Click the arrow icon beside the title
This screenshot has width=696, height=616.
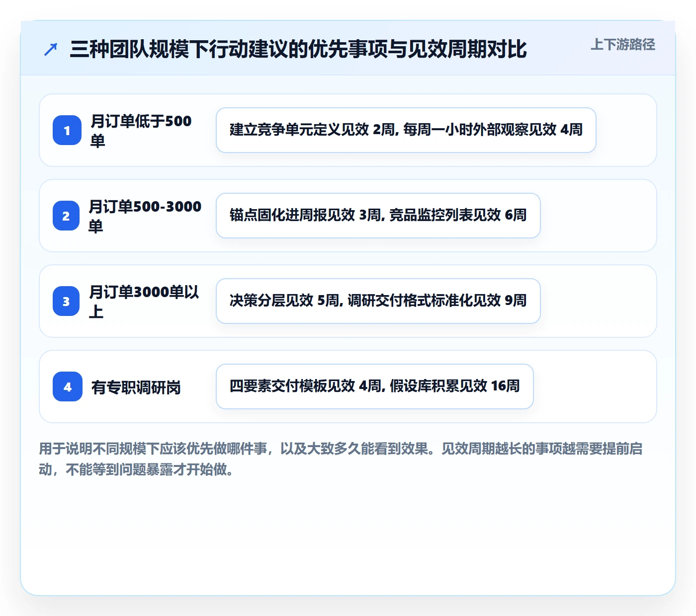tap(51, 50)
